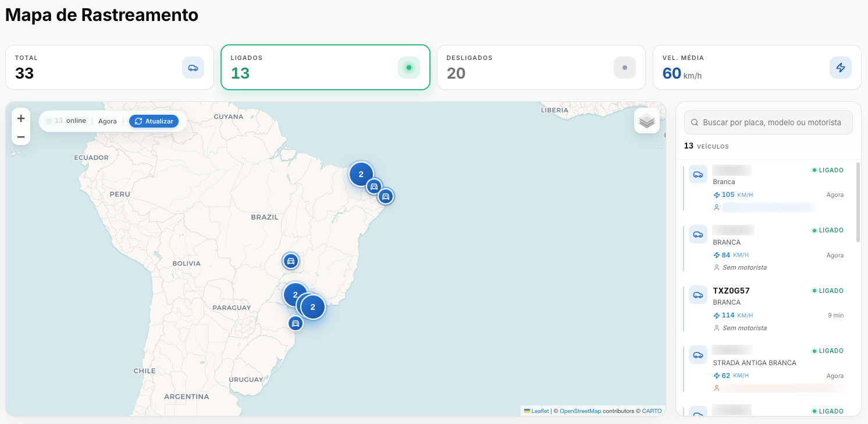Focus the search by placa field

768,122
